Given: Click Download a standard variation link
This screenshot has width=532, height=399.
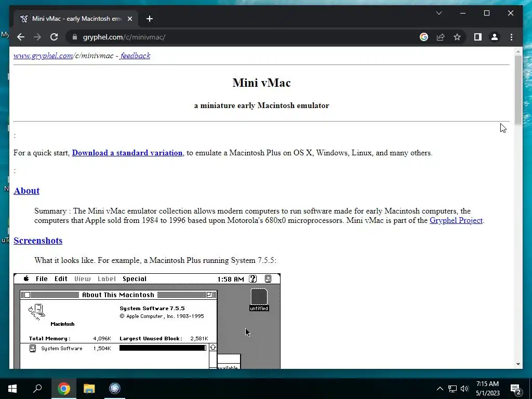Looking at the screenshot, I should pos(127,153).
